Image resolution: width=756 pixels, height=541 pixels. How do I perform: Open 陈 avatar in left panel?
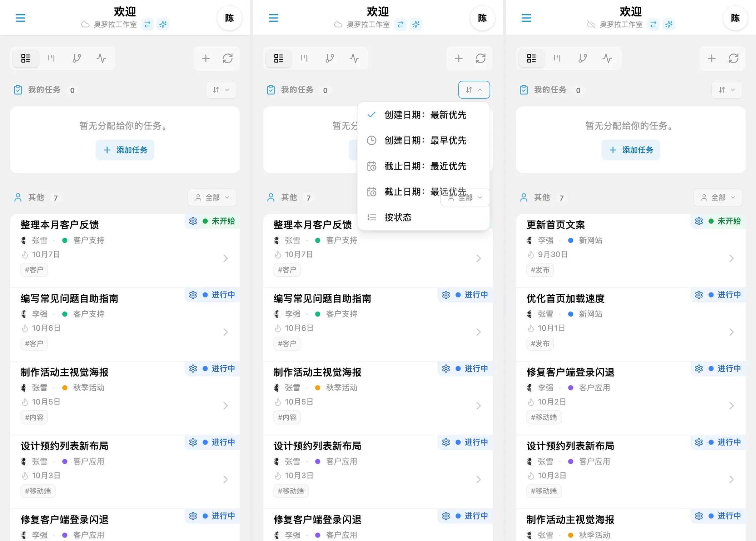(x=229, y=18)
